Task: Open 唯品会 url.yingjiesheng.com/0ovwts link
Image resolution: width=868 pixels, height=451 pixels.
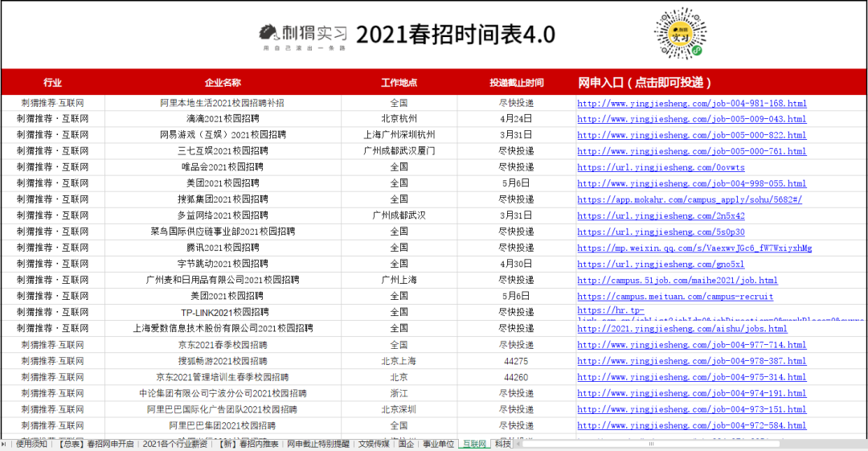Action: pyautogui.click(x=661, y=166)
